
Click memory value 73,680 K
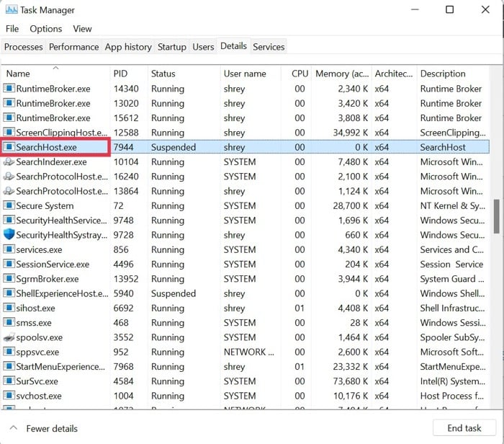pos(351,381)
